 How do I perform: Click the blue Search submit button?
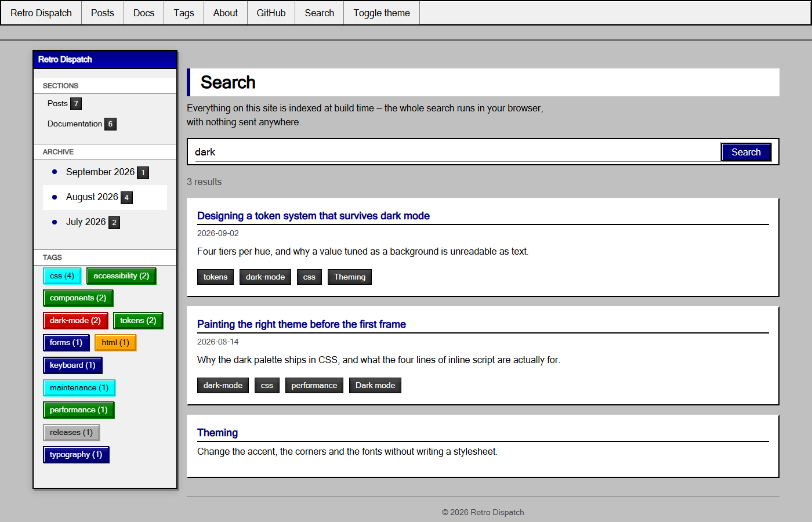(746, 152)
